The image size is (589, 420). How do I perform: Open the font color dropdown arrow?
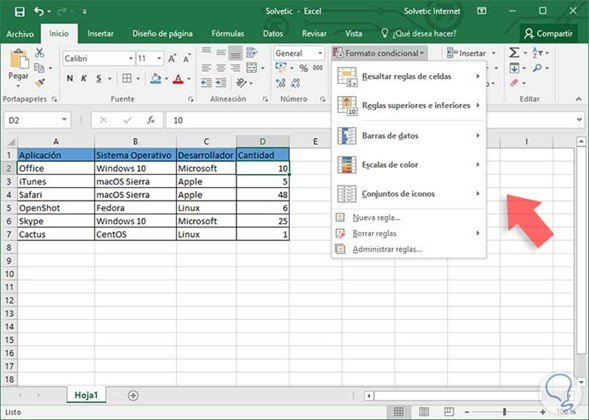click(x=189, y=79)
